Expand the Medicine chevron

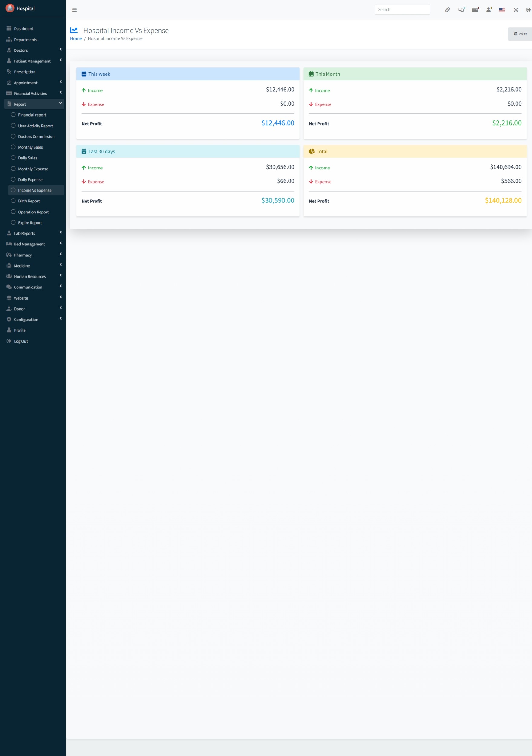tap(60, 265)
